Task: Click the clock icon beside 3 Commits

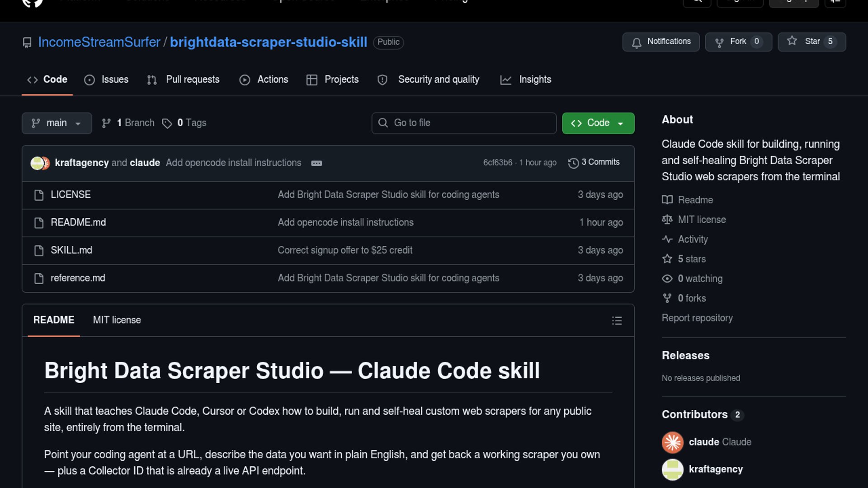Action: 573,163
